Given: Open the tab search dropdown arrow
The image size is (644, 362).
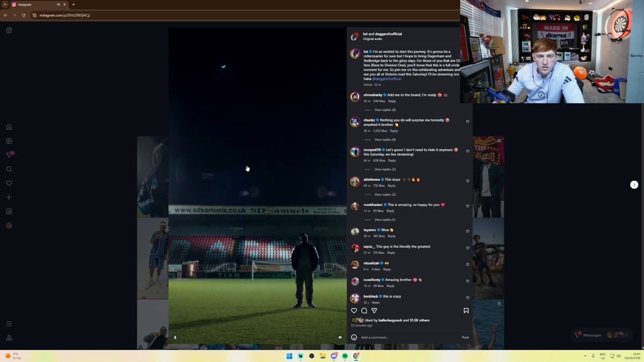Looking at the screenshot, I should (x=5, y=4).
